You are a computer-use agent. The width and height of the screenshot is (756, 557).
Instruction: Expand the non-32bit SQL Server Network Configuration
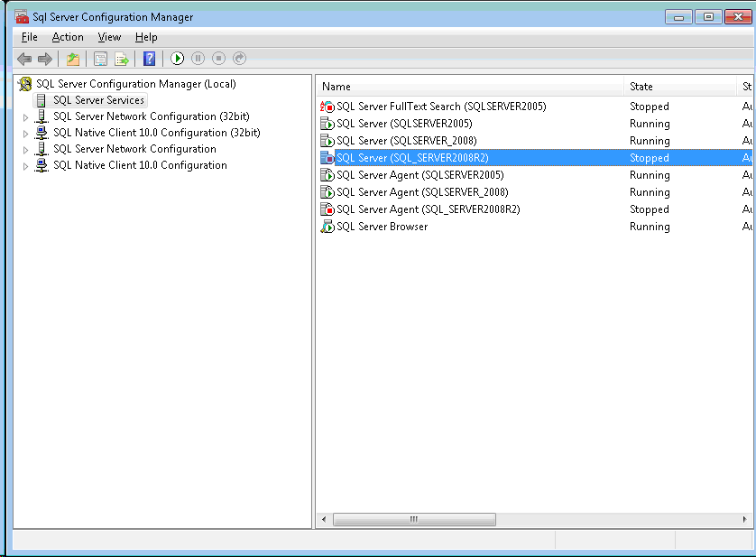click(25, 150)
